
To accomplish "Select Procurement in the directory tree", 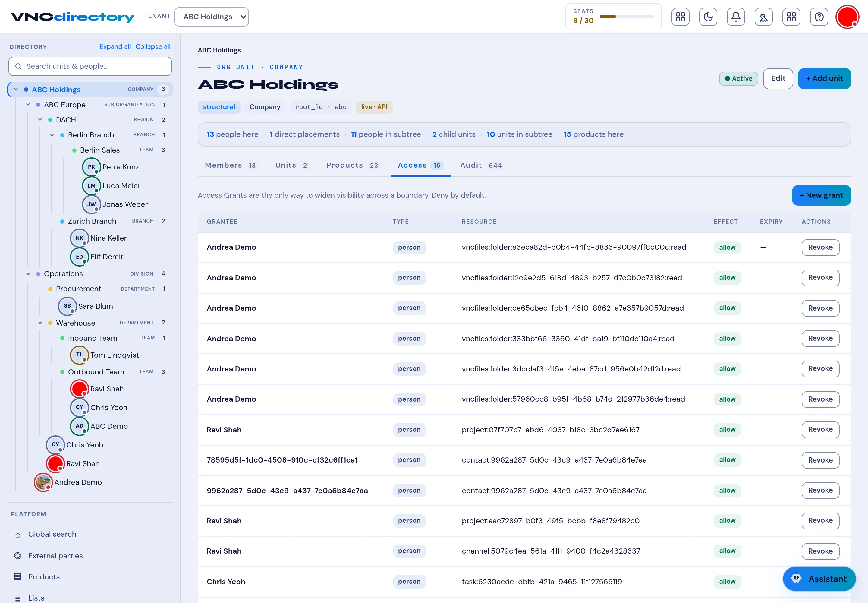I will click(x=79, y=289).
